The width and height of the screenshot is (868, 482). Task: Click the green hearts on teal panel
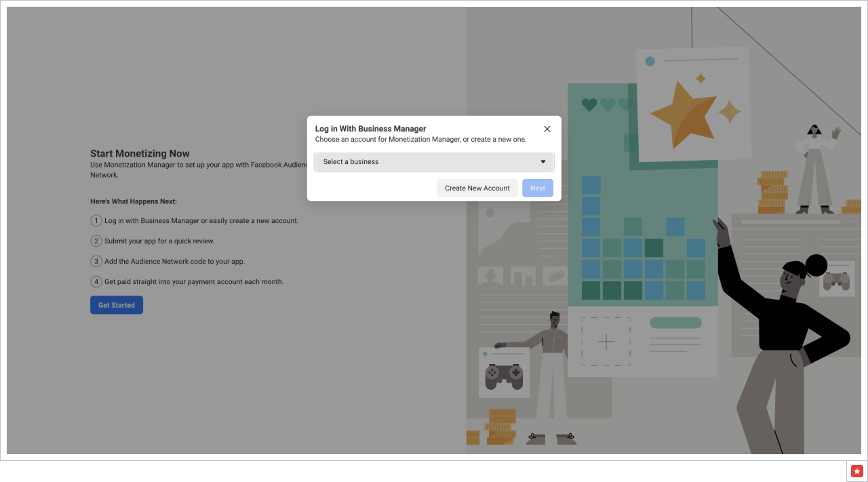click(x=608, y=104)
